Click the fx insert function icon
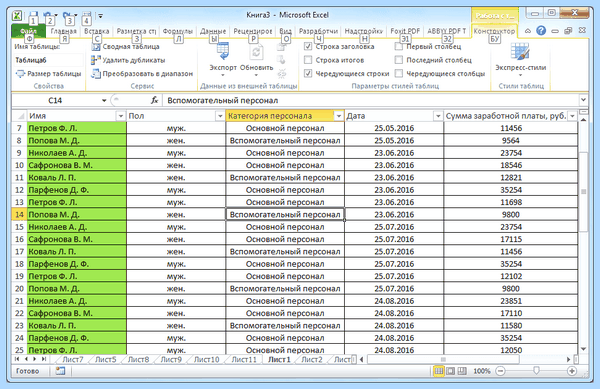This screenshot has height=389, width=600. point(155,100)
